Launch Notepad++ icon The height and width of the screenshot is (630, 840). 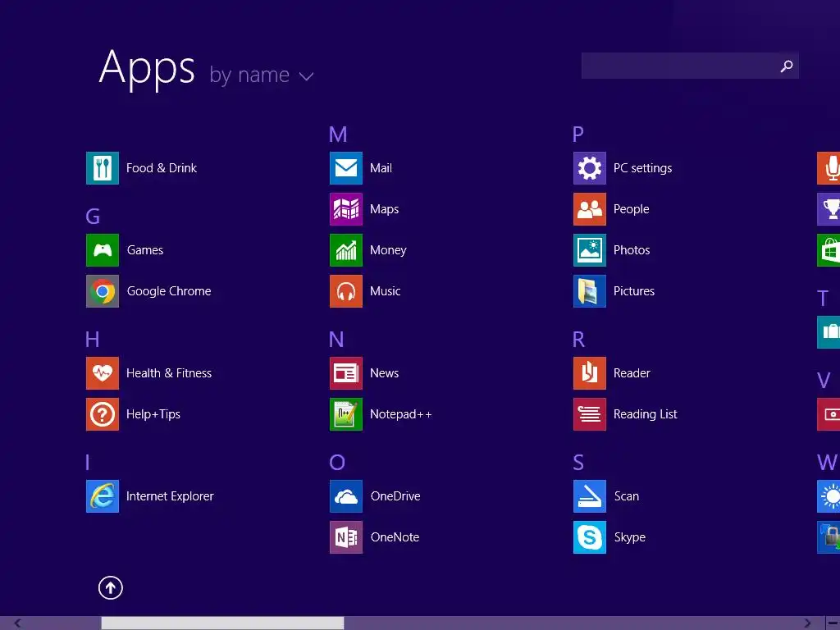pos(346,414)
